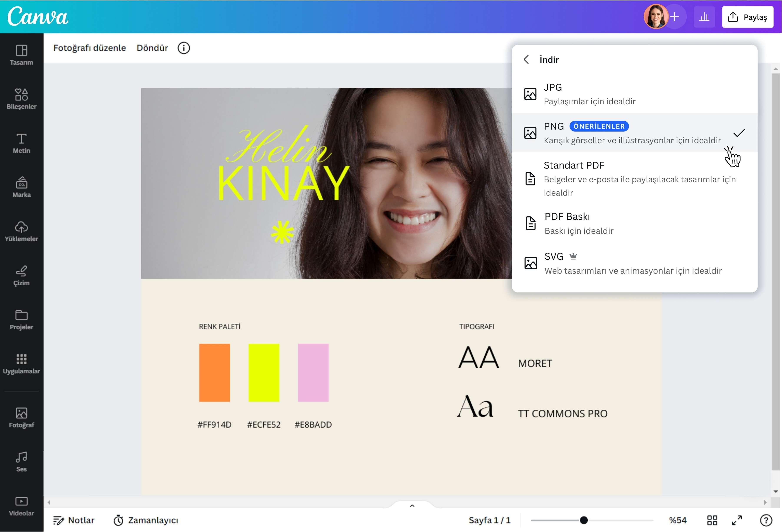Select the Metin text tool

[x=22, y=143]
